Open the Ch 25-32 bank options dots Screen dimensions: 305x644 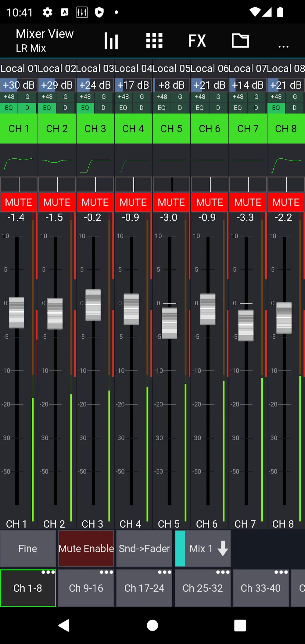point(223,572)
